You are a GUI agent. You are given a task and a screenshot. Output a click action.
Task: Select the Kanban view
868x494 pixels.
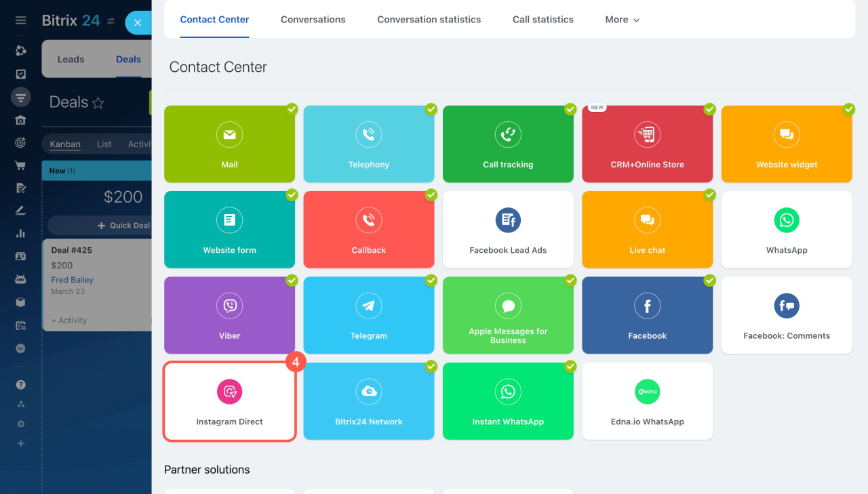pos(65,144)
